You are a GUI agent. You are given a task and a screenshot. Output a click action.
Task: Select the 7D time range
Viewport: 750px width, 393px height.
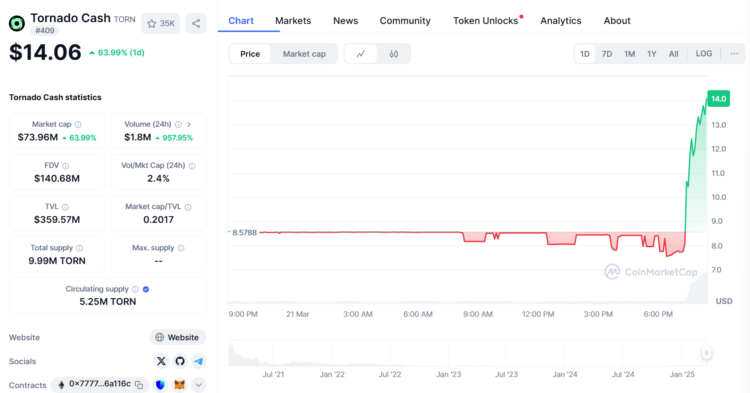pos(607,54)
